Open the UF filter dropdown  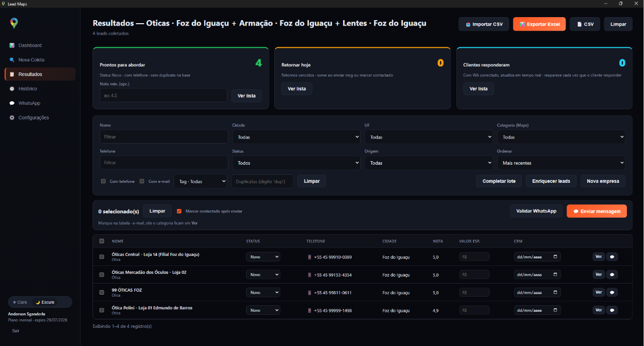(429, 137)
